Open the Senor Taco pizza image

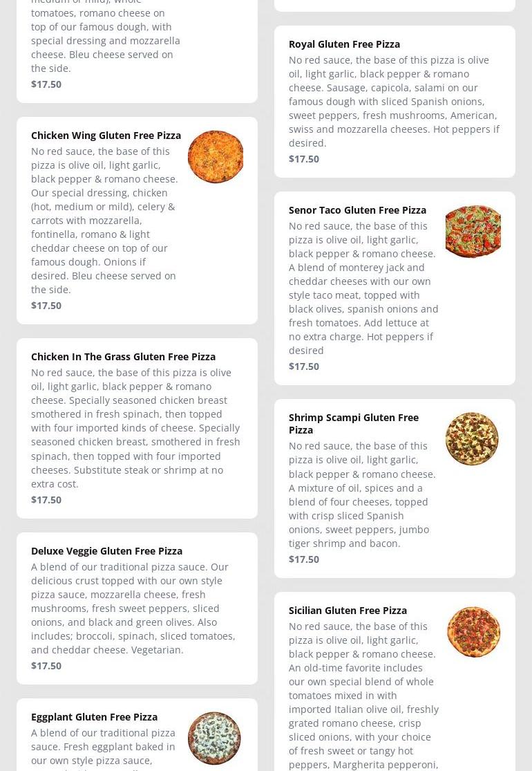473,232
